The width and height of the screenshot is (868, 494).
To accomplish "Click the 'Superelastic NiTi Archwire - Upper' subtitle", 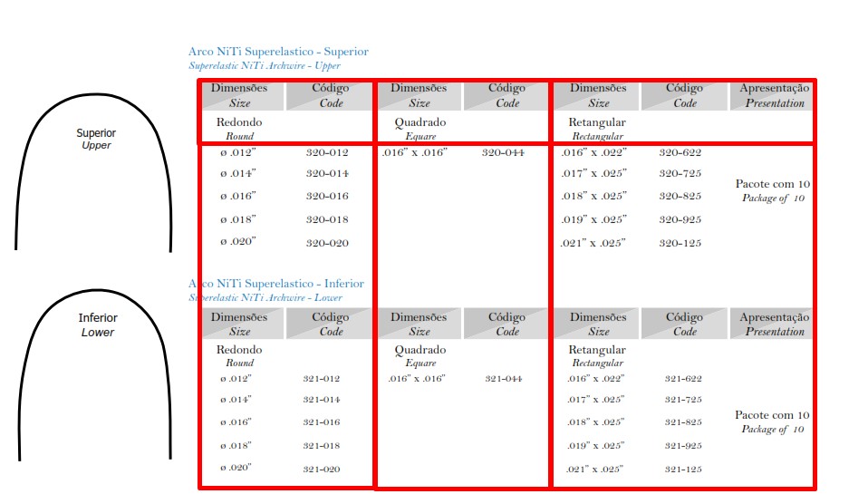I will (265, 66).
